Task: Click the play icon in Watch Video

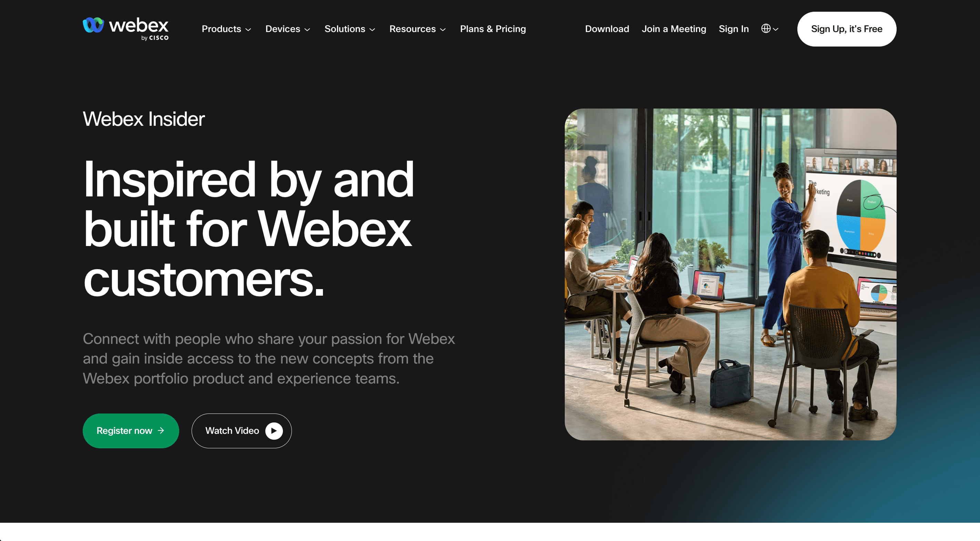Action: (274, 431)
